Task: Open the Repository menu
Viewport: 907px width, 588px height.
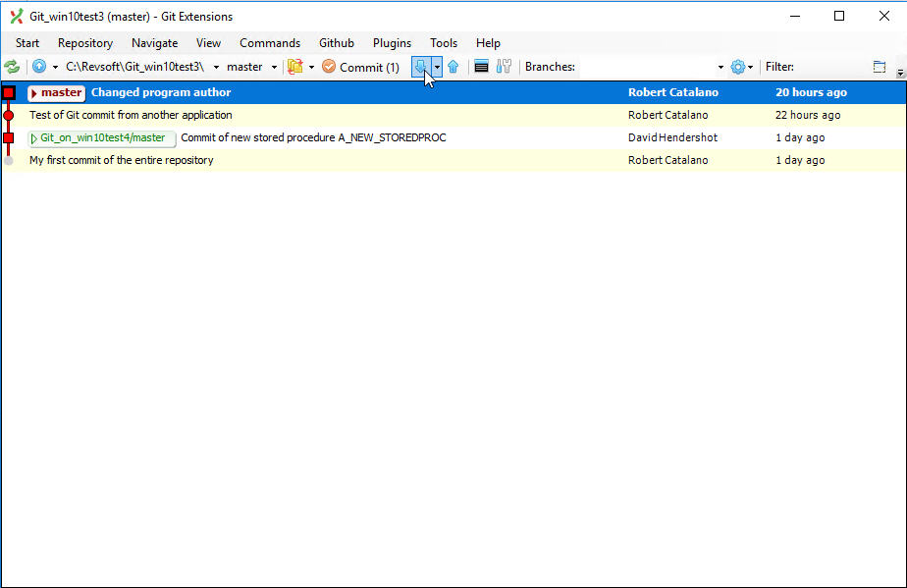Action: [85, 43]
